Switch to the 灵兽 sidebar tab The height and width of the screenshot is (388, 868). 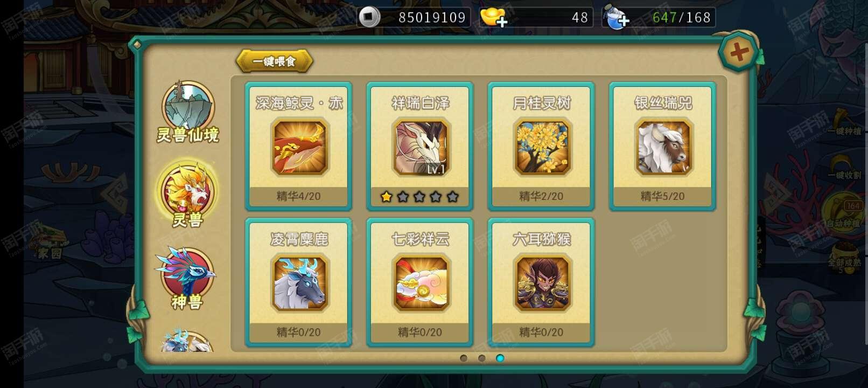[188, 196]
